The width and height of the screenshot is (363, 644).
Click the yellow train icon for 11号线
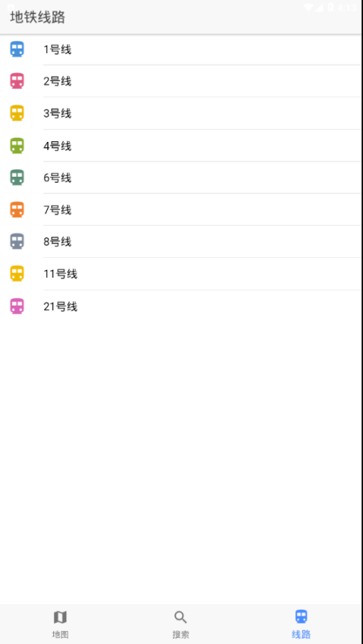tap(17, 274)
